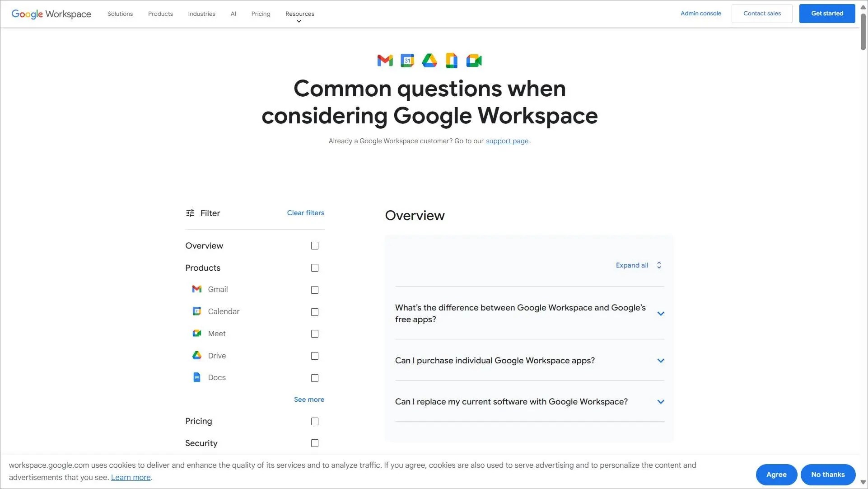Click the Google Workspace logo
Screen dimensions: 868x489
51,14
